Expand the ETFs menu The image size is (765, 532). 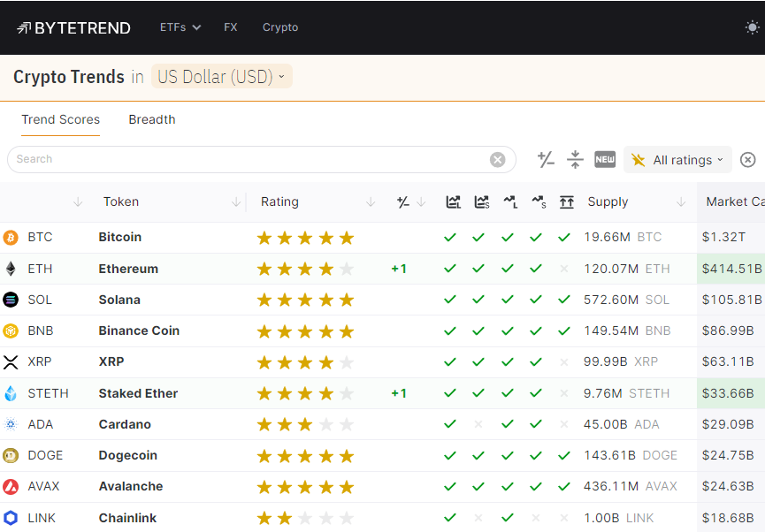coord(180,27)
